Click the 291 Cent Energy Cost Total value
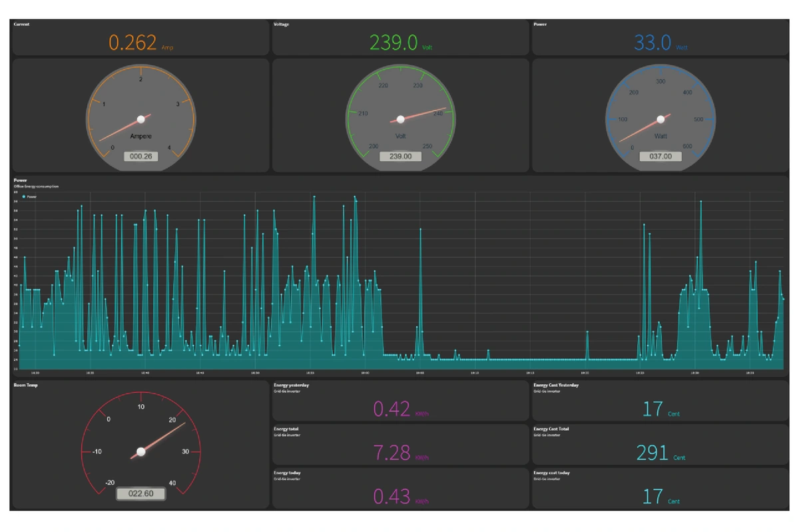799x532 pixels. pos(661,453)
